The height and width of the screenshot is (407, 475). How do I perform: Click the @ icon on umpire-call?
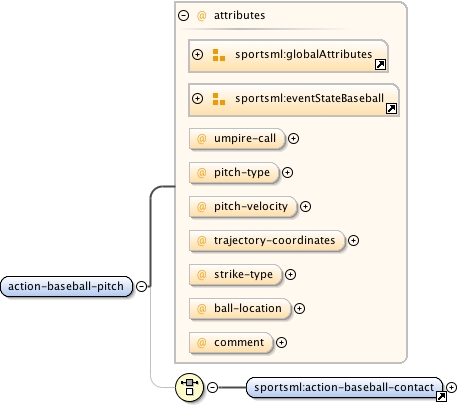tap(202, 139)
